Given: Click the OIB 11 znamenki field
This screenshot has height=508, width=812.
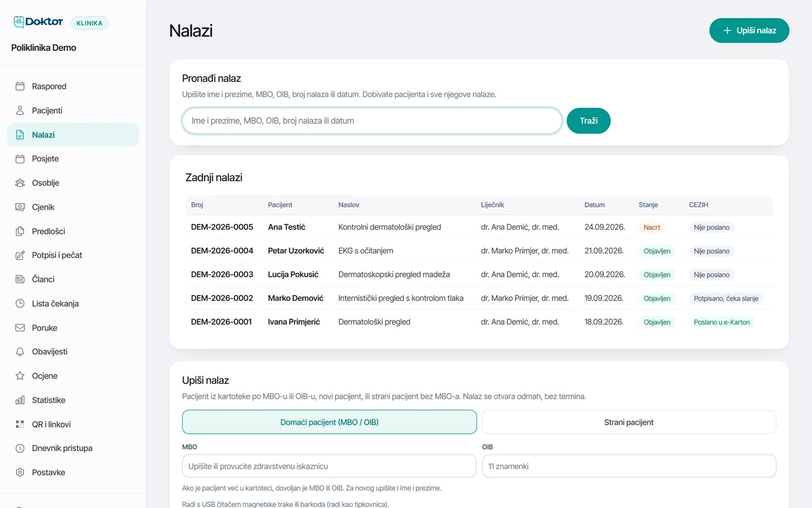Looking at the screenshot, I should click(629, 466).
